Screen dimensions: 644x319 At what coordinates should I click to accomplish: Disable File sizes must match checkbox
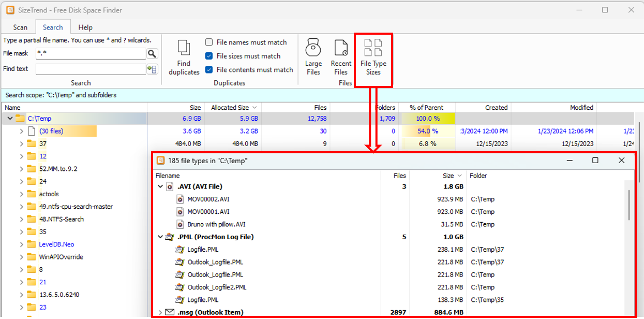[209, 56]
